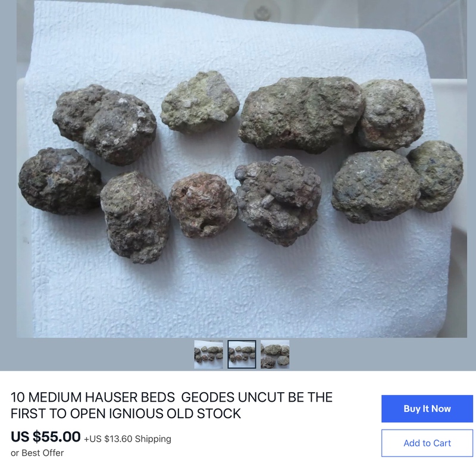Click the US $55.00 price
The height and width of the screenshot is (460, 476).
(x=46, y=437)
